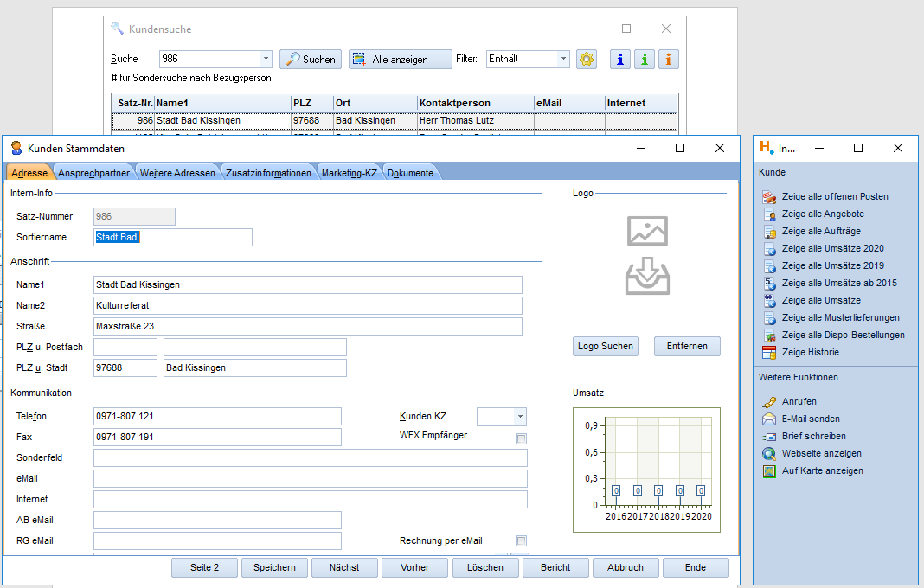Go to Seite 2 of the form
924x588 pixels.
point(204,567)
